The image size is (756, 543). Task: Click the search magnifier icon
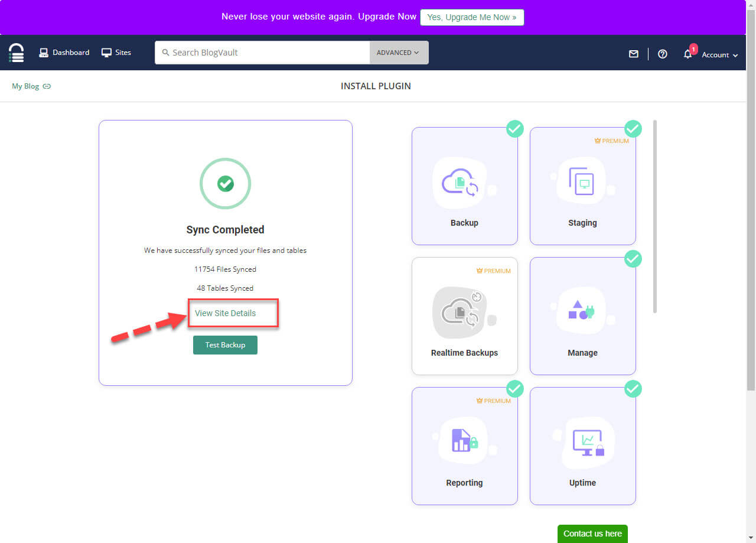165,53
